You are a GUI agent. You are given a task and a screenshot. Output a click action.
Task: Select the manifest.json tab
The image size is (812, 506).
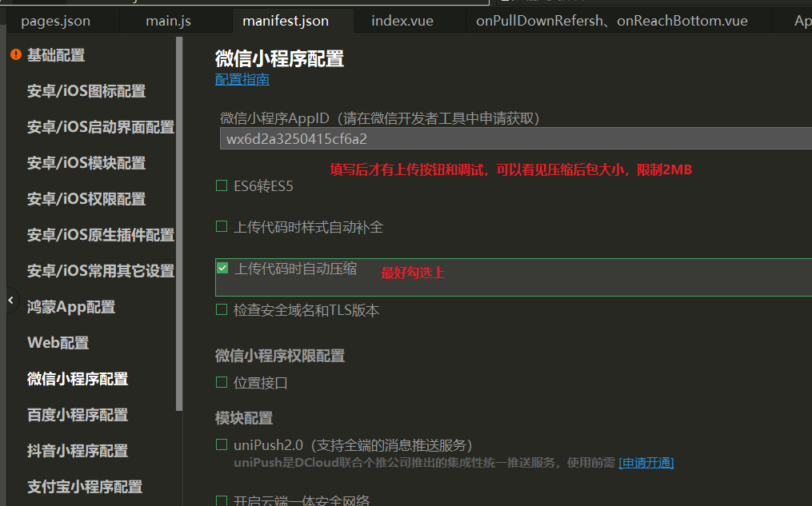(x=286, y=21)
